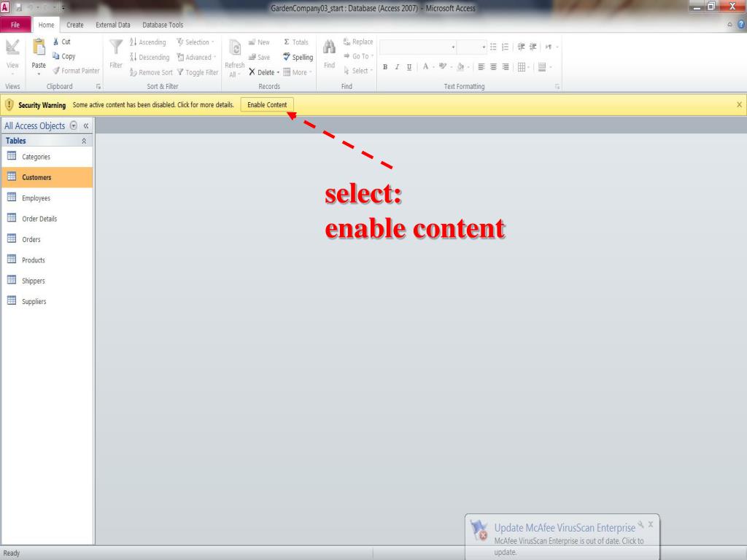This screenshot has width=747, height=560.
Task: Close the McAfee notification popup
Action: point(651,524)
